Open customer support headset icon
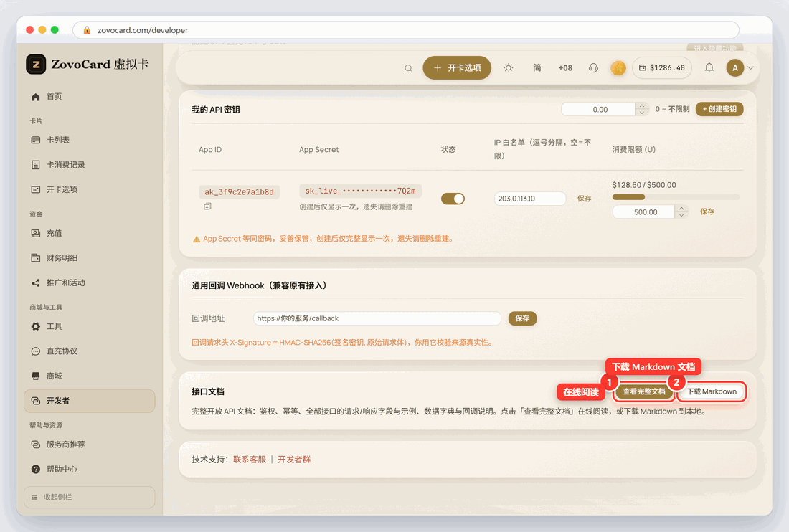Screen dimensions: 789x532 [593, 68]
